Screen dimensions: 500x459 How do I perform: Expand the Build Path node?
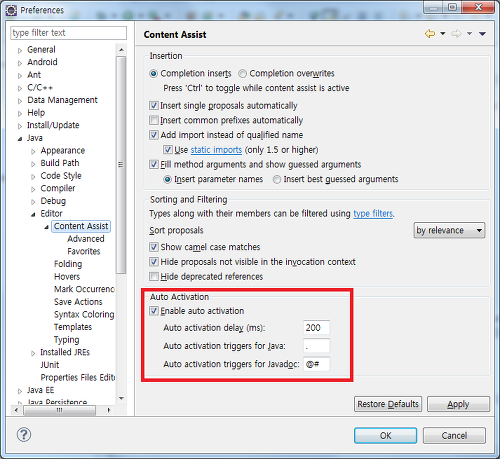tap(33, 164)
